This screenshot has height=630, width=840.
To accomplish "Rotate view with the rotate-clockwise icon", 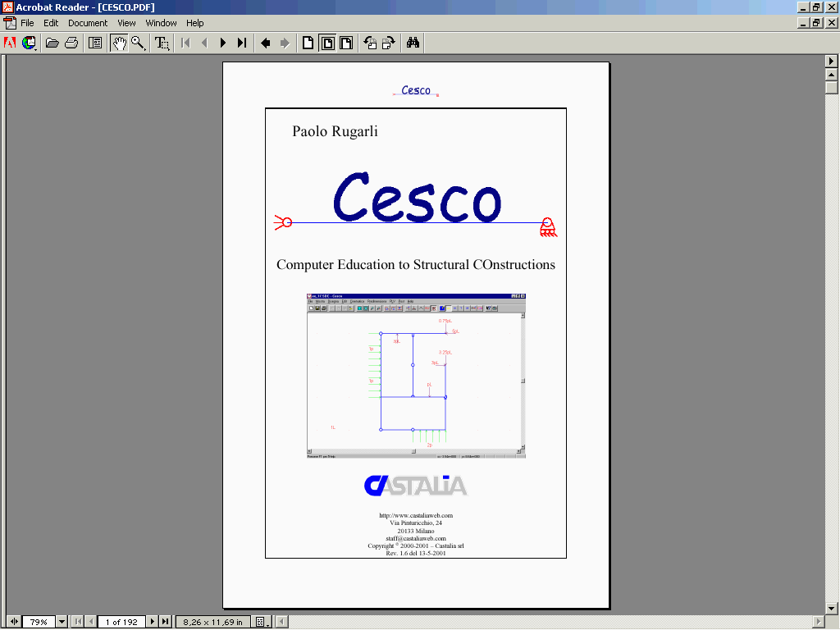I will click(x=388, y=43).
